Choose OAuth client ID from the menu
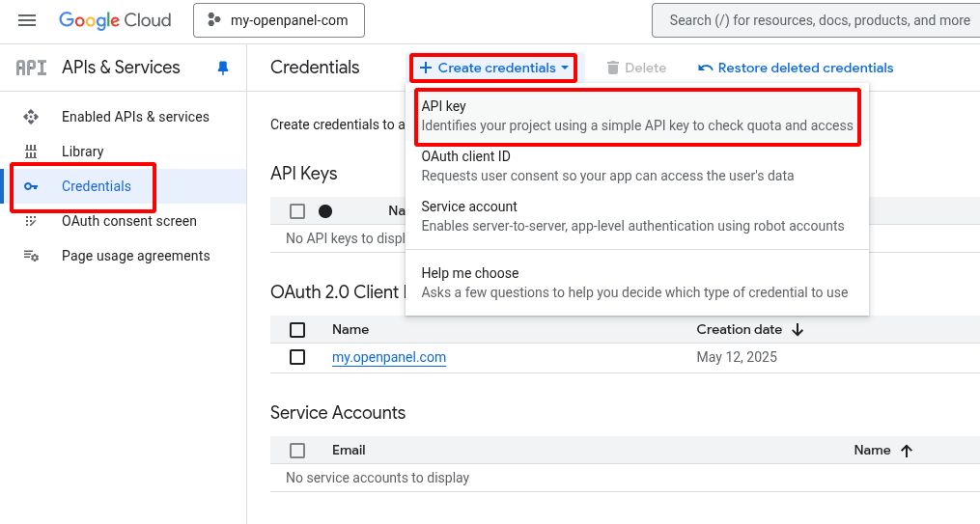980x524 pixels. tap(637, 166)
